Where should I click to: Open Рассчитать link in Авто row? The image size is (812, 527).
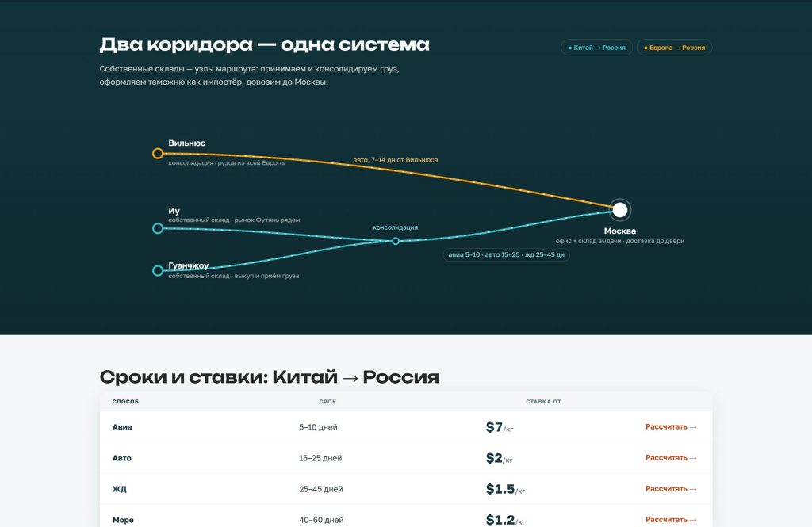click(671, 457)
